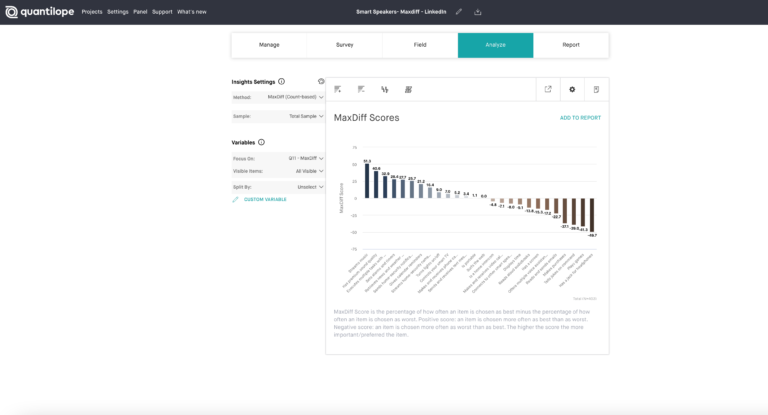Select the fourth chart view icon
The height and width of the screenshot is (415, 768).
[x=408, y=90]
